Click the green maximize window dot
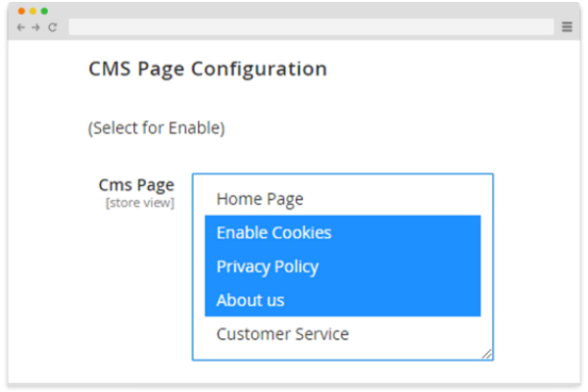Screen dimensions: 588x392 click(x=44, y=11)
